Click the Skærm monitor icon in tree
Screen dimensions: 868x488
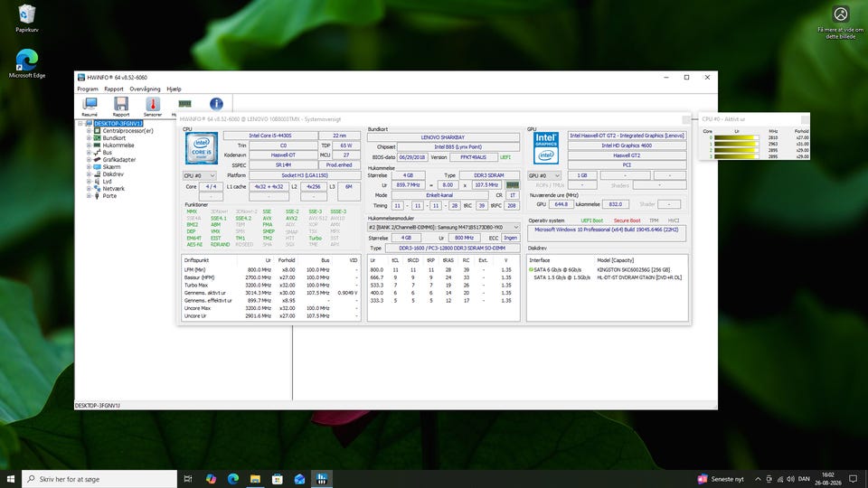coord(97,166)
